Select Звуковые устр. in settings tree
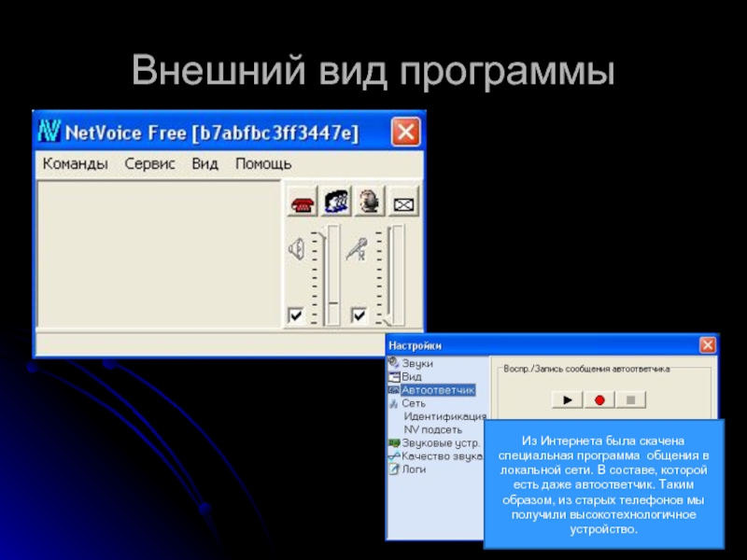The width and height of the screenshot is (747, 560). pyautogui.click(x=441, y=442)
